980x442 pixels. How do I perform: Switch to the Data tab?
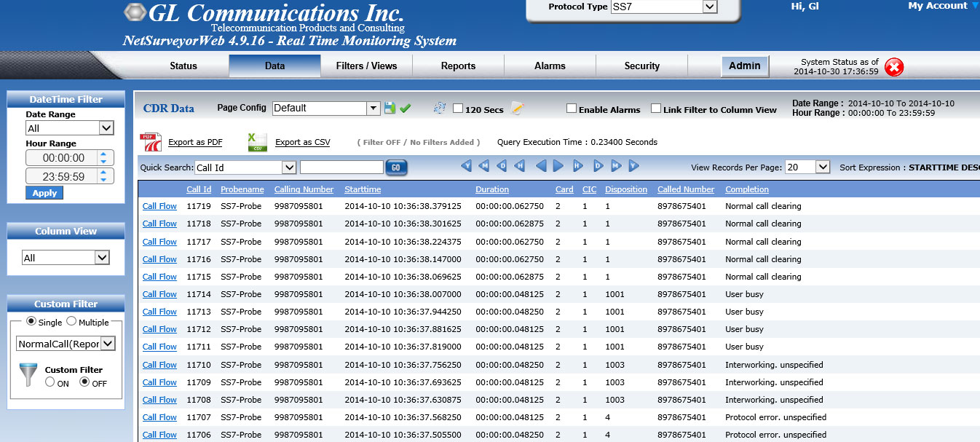[274, 66]
